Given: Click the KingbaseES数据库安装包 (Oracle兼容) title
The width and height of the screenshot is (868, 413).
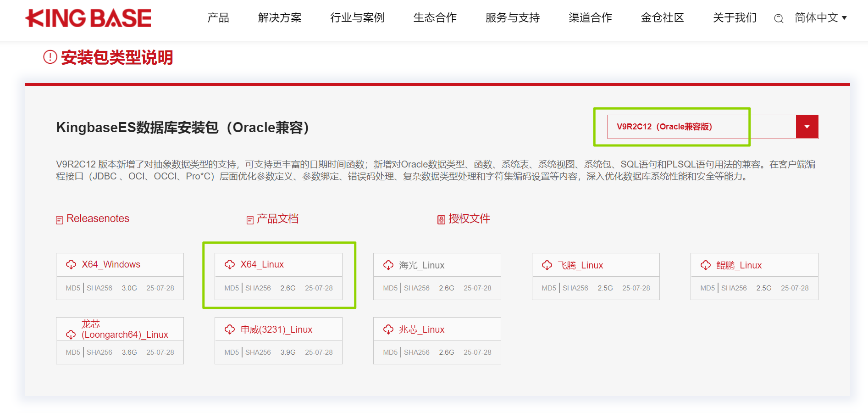Looking at the screenshot, I should (x=182, y=127).
